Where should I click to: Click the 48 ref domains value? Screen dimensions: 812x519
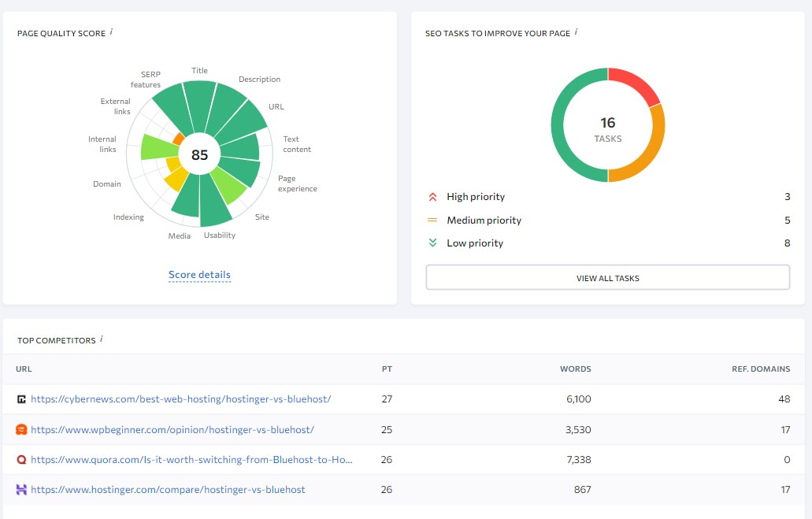tap(784, 399)
